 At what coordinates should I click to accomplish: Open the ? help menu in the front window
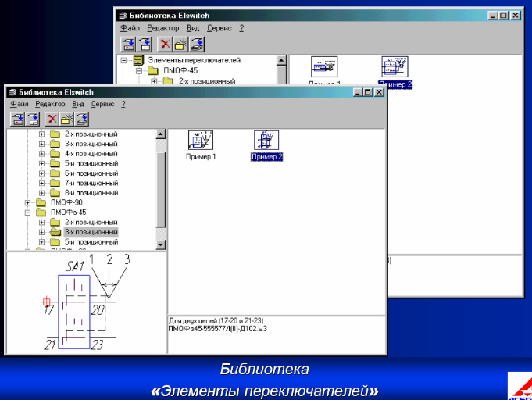[x=123, y=104]
